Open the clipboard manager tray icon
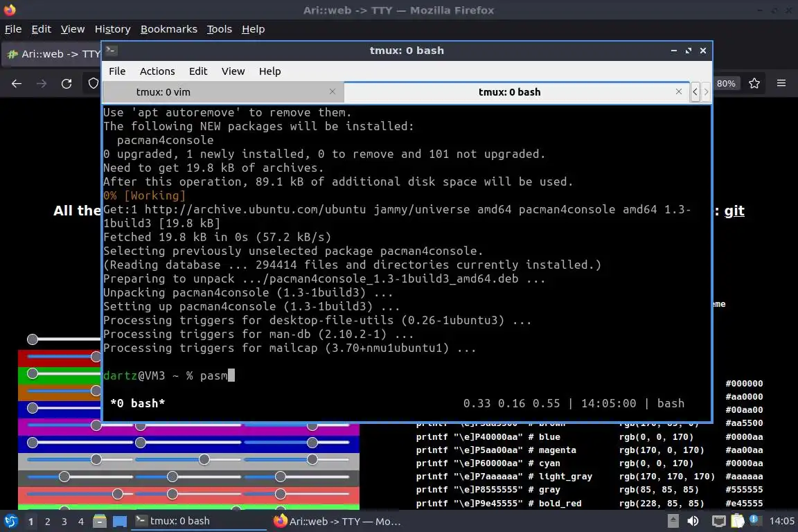 (x=738, y=521)
